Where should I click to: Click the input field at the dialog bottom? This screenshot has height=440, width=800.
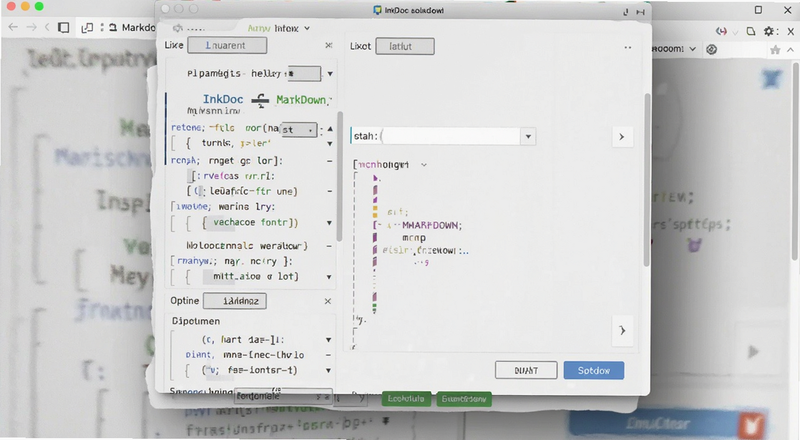(284, 396)
